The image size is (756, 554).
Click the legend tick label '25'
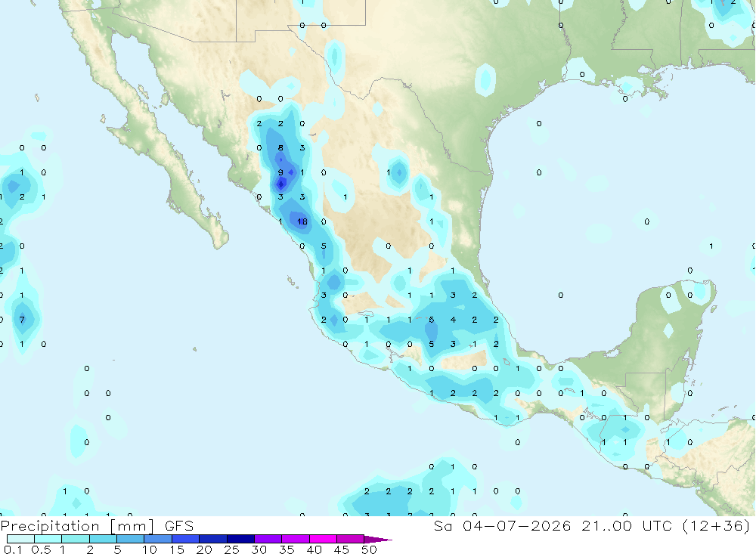click(231, 549)
